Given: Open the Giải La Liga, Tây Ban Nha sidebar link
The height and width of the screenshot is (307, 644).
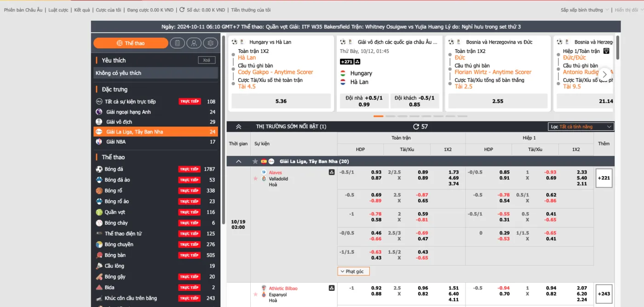Looking at the screenshot, I should [x=155, y=132].
